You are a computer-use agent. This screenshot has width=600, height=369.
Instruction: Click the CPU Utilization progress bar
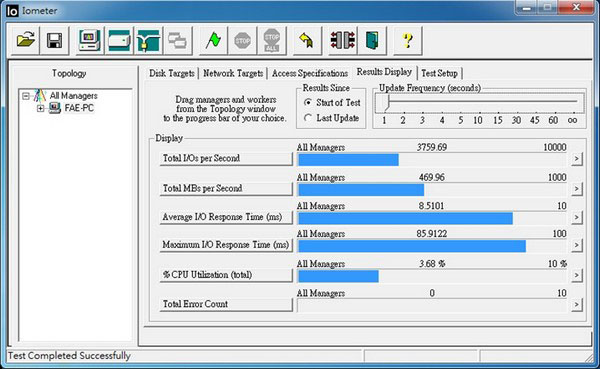432,276
